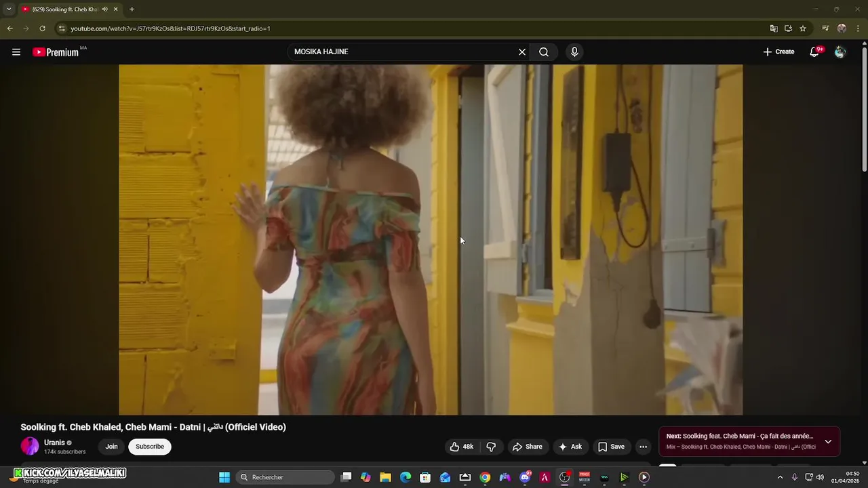Launch Microsoft Edge from taskbar
The width and height of the screenshot is (868, 488).
coord(406,477)
